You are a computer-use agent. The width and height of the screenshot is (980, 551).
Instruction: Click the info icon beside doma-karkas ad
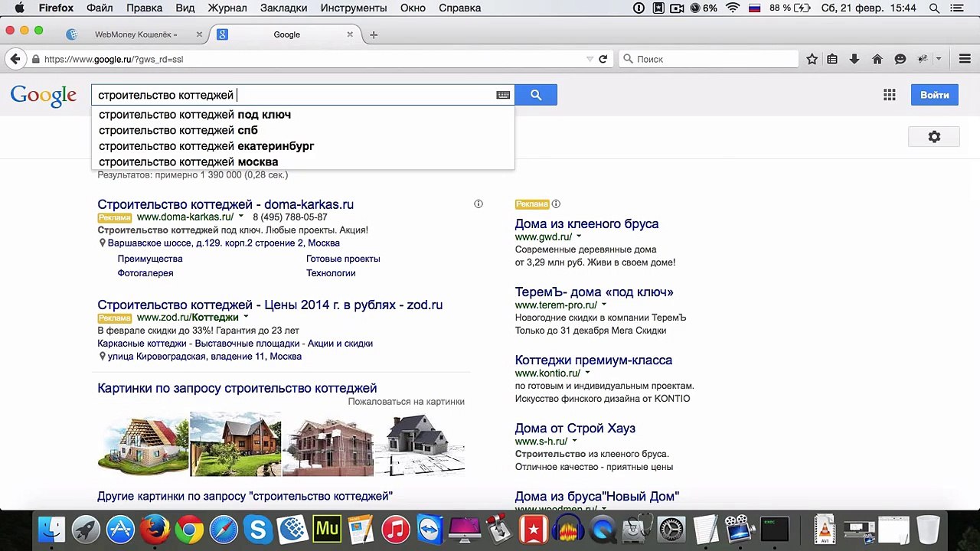click(x=479, y=204)
